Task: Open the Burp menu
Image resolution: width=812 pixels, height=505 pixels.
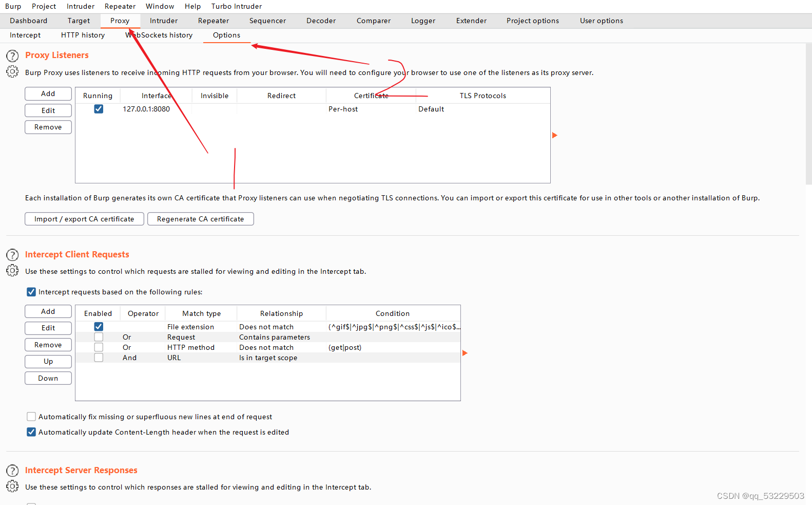Action: (x=13, y=6)
